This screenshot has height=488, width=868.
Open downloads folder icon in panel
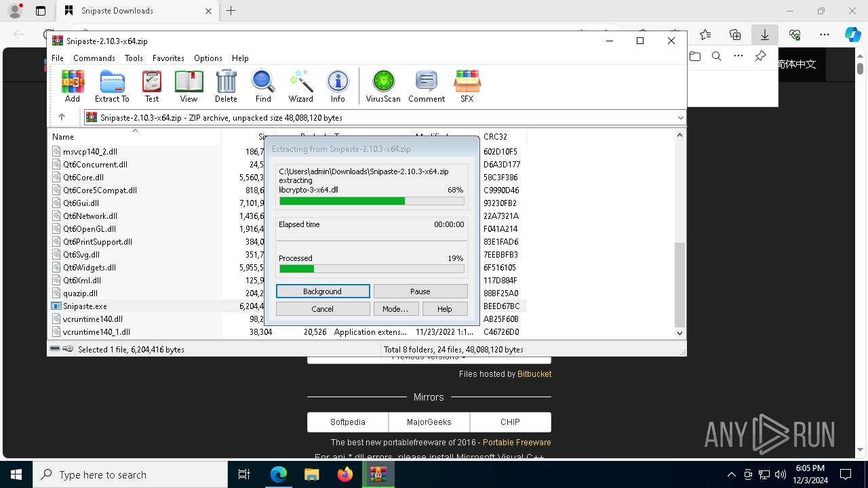click(695, 56)
